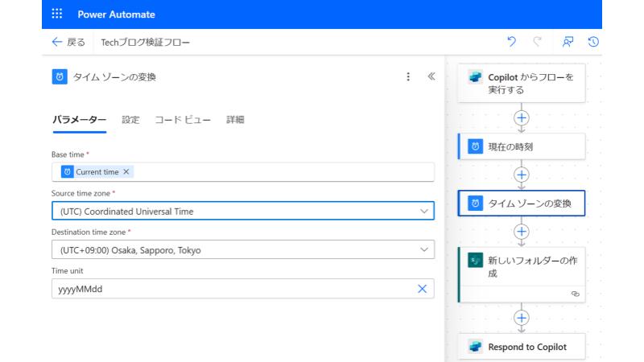Click inside the Base time field
Screen dimensions: 644x362
(282, 172)
